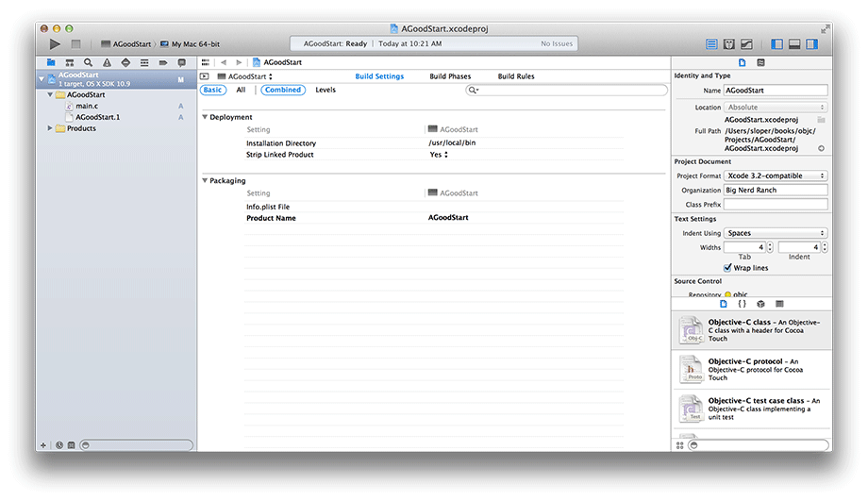Open the Location Absolute dropdown

(x=776, y=107)
